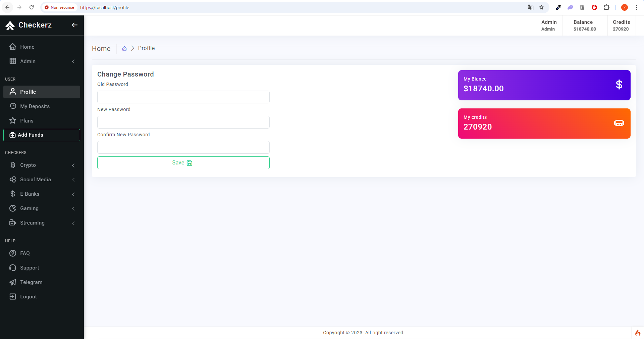The height and width of the screenshot is (339, 644).
Task: Expand the Streaming submenu chevron
Action: [x=73, y=223]
